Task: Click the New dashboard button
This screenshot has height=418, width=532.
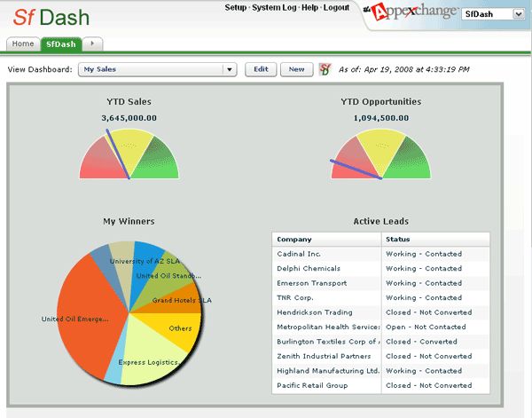Action: 296,69
